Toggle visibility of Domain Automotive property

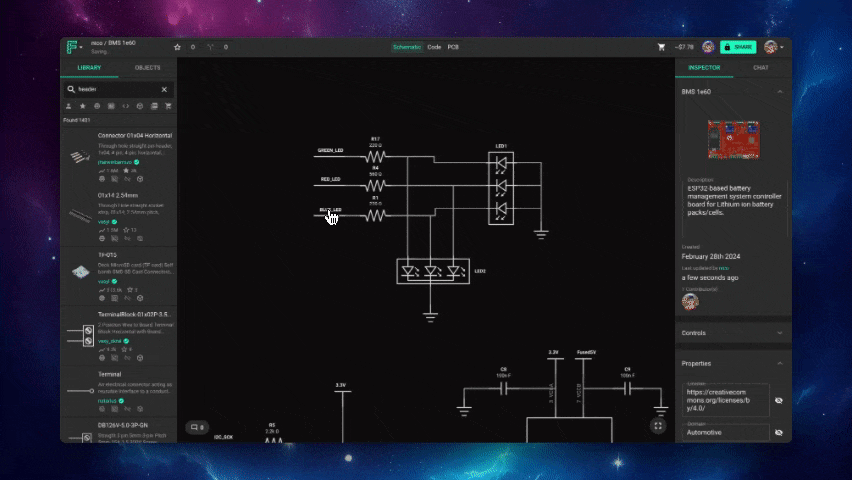click(x=779, y=433)
